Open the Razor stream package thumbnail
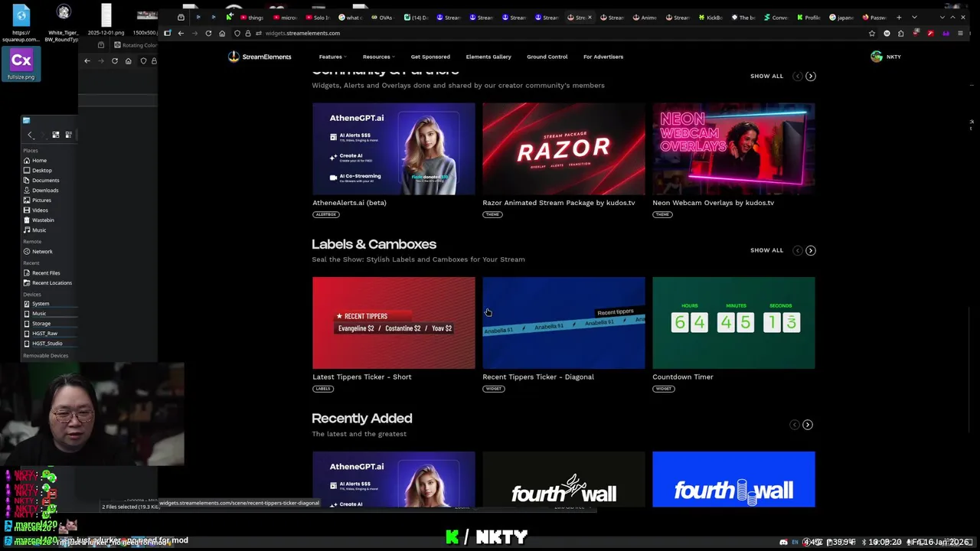 point(563,148)
